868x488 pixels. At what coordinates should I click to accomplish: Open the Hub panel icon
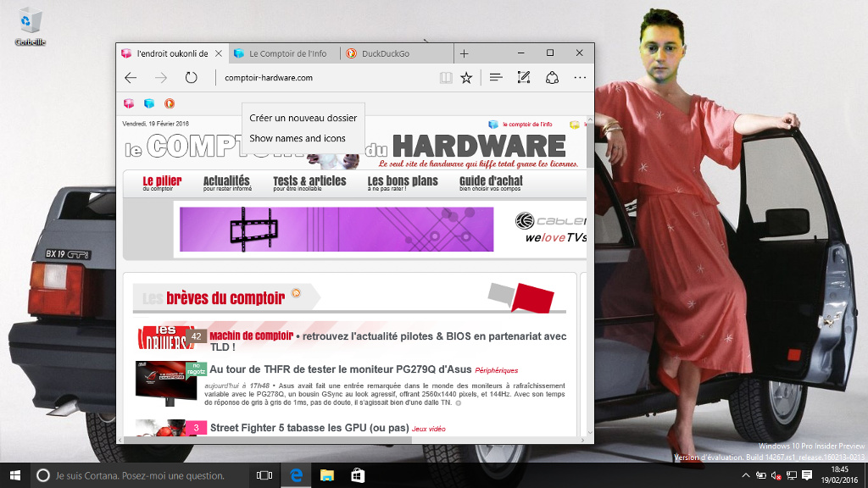click(496, 78)
